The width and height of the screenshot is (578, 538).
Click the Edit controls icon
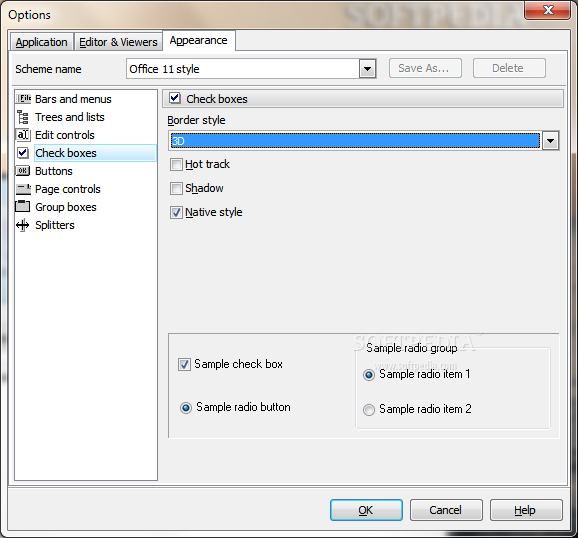point(23,135)
